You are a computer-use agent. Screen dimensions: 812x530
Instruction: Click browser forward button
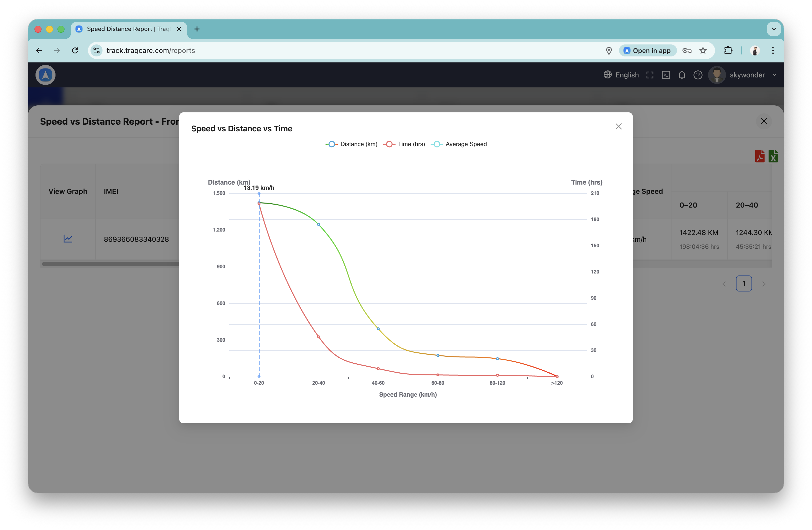click(x=57, y=50)
